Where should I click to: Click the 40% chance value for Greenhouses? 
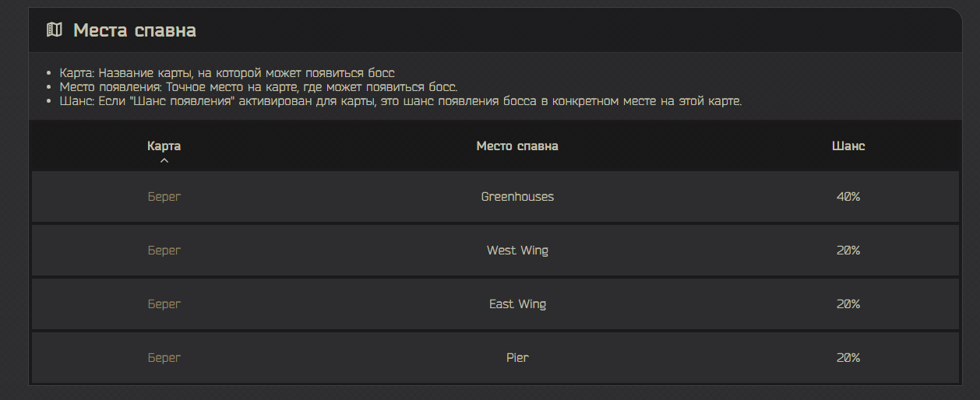pos(848,197)
